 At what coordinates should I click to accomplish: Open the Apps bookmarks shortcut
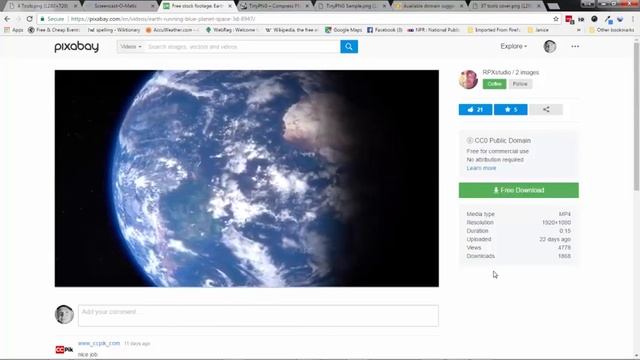pyautogui.click(x=13, y=30)
